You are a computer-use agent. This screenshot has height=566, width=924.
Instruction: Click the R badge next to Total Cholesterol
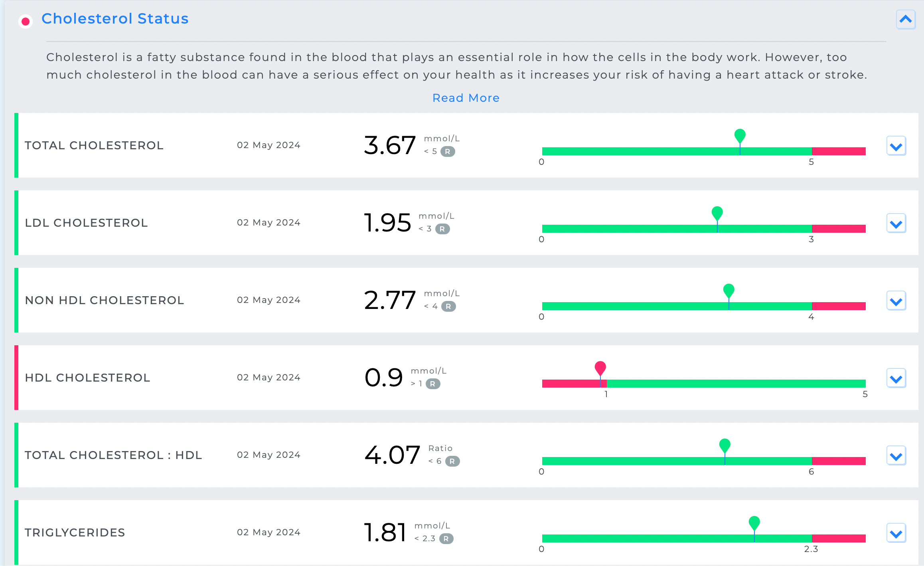pyautogui.click(x=448, y=152)
